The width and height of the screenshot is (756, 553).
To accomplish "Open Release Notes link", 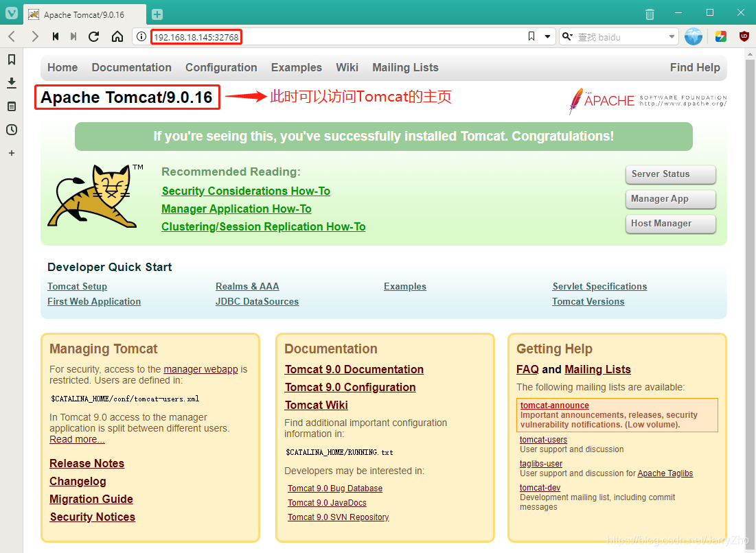I will tap(87, 463).
